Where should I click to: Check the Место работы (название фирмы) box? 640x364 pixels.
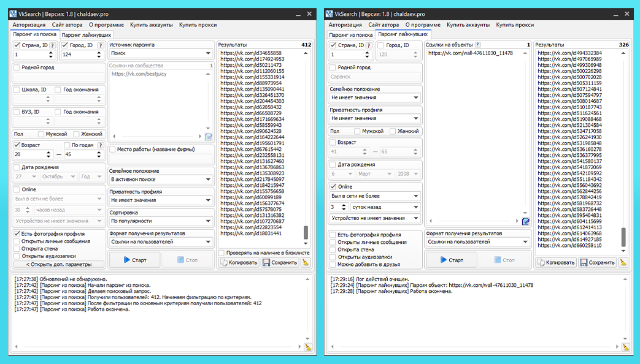click(112, 149)
